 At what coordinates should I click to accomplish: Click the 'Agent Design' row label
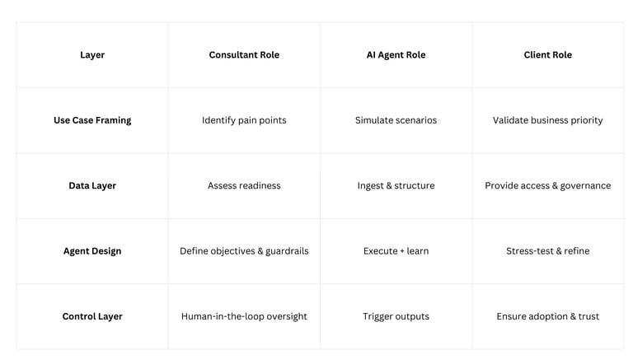(92, 251)
